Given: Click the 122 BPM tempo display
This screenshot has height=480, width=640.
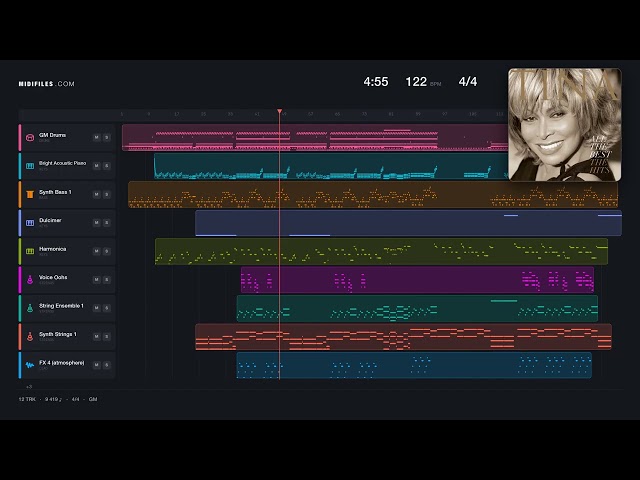Looking at the screenshot, I should click(x=423, y=82).
